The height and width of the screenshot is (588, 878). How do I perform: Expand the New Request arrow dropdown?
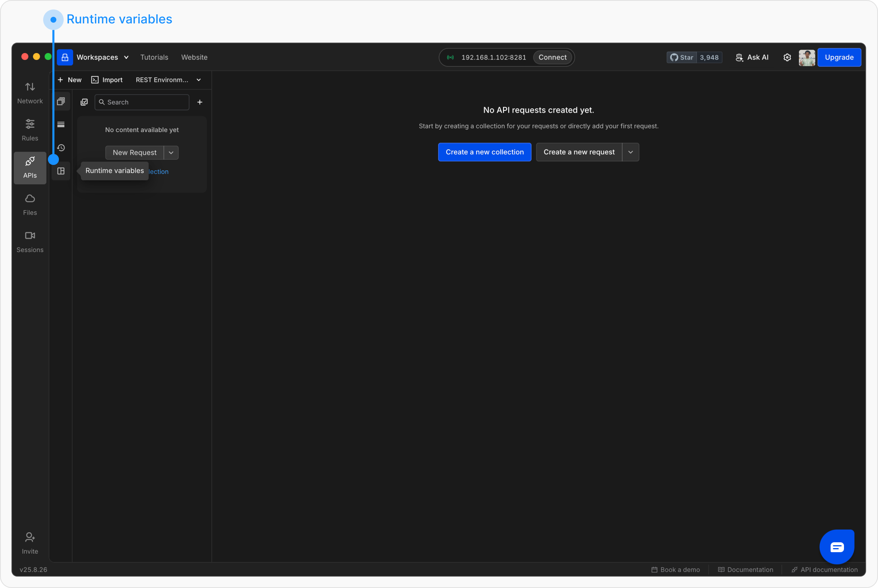(x=171, y=152)
